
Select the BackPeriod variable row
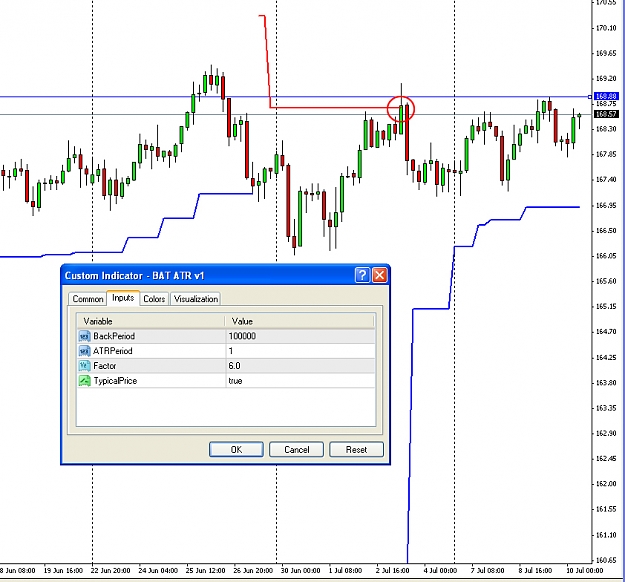click(x=226, y=336)
